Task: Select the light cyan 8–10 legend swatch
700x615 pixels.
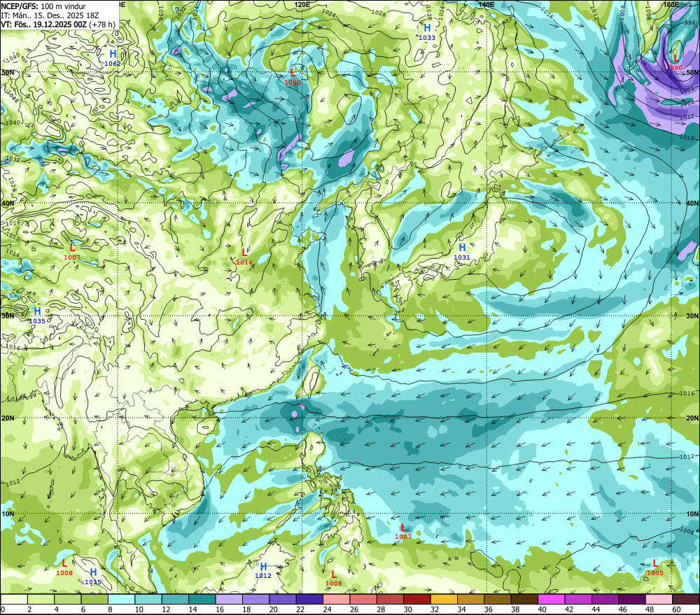Action: [x=121, y=600]
